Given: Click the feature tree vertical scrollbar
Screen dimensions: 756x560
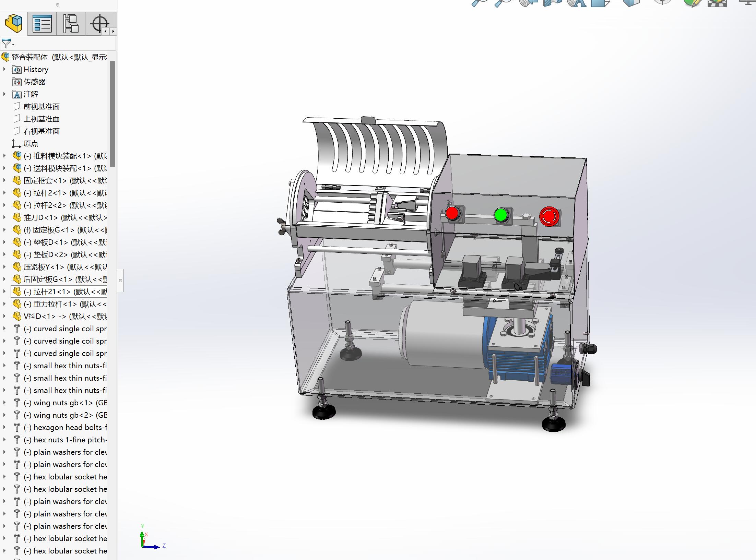Looking at the screenshot, I should (112, 113).
